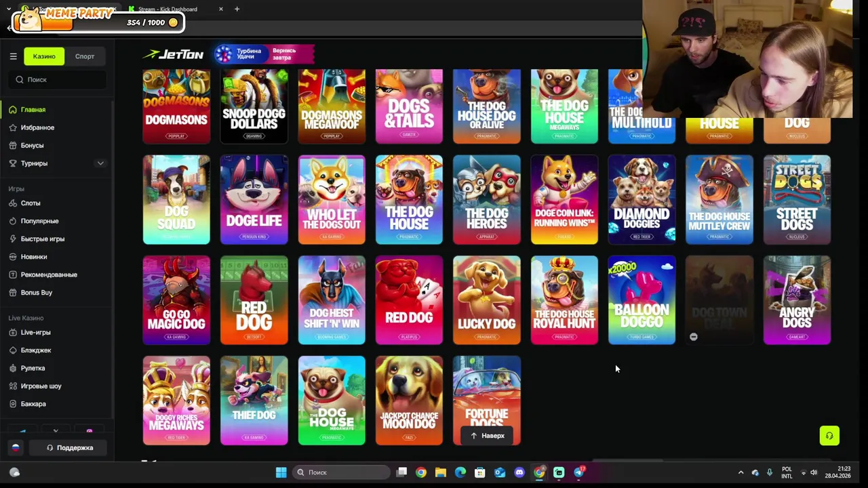Click the Наверх back-to-top button
This screenshot has height=488, width=868.
(x=487, y=436)
